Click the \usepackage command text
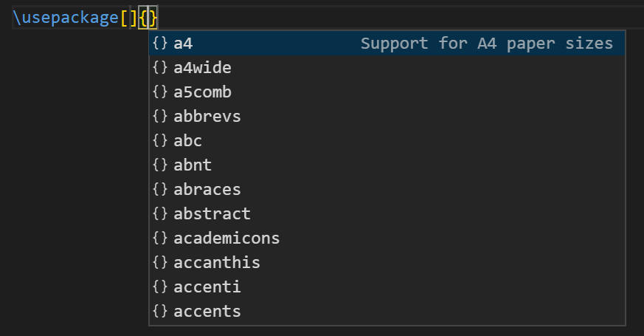The width and height of the screenshot is (644, 336). 65,18
